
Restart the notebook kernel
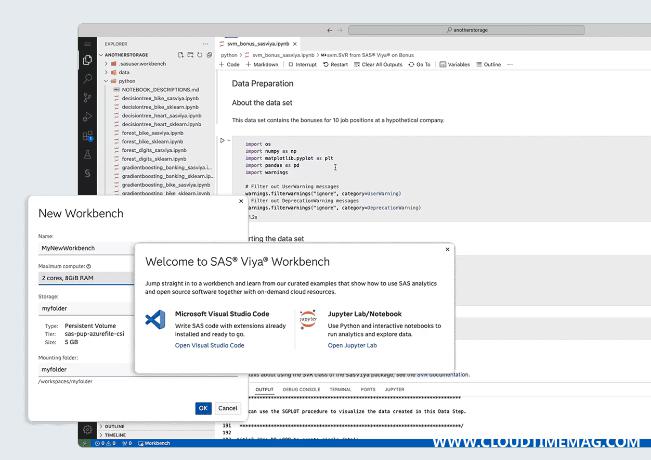point(335,64)
